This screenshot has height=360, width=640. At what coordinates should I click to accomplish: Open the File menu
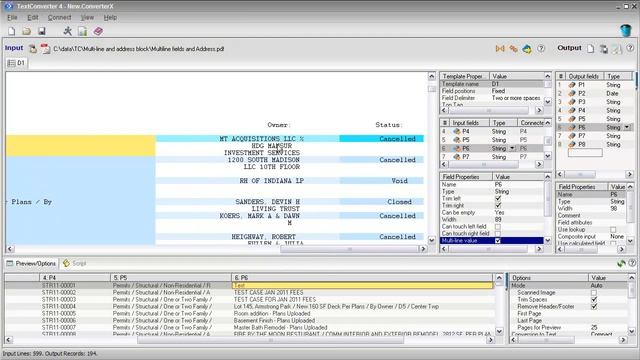(x=12, y=18)
